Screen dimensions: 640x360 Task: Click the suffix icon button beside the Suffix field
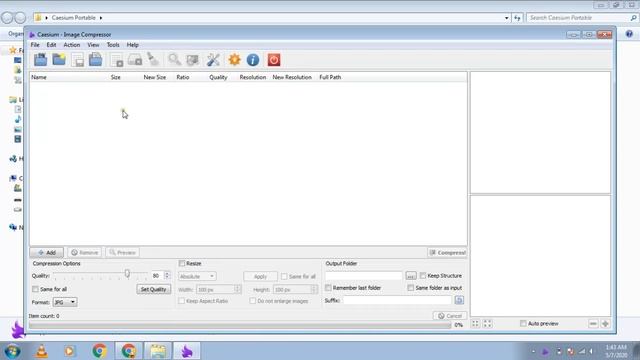click(459, 300)
